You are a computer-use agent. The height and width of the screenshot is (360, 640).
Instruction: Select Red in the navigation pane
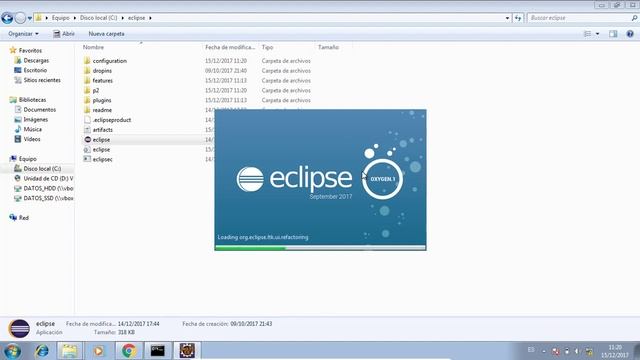[24, 218]
